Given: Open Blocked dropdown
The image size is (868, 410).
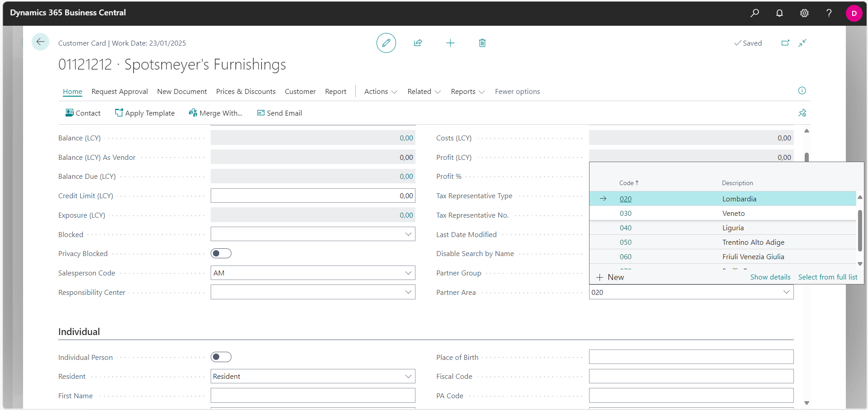Looking at the screenshot, I should pyautogui.click(x=408, y=234).
